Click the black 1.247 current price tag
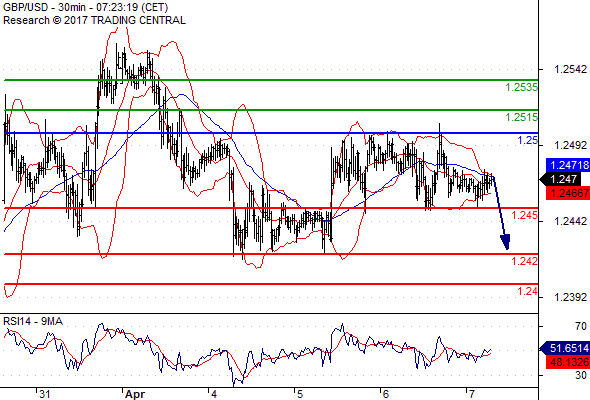590x400 pixels. coord(561,179)
